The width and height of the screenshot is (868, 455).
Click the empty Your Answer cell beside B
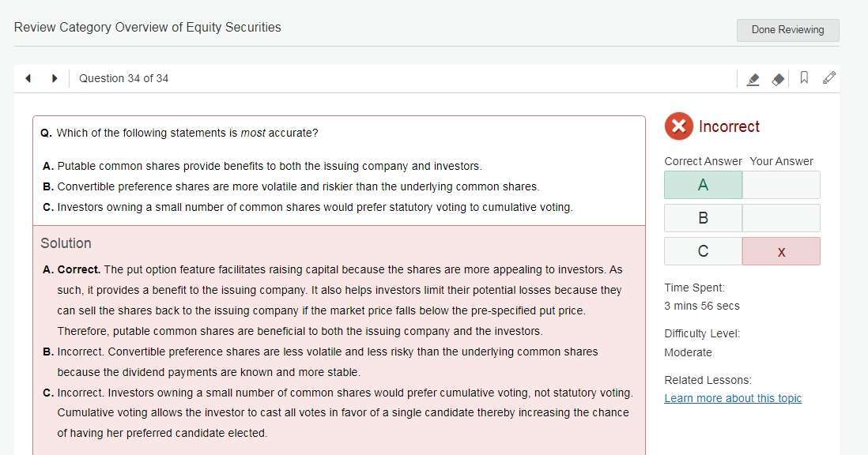(x=781, y=218)
